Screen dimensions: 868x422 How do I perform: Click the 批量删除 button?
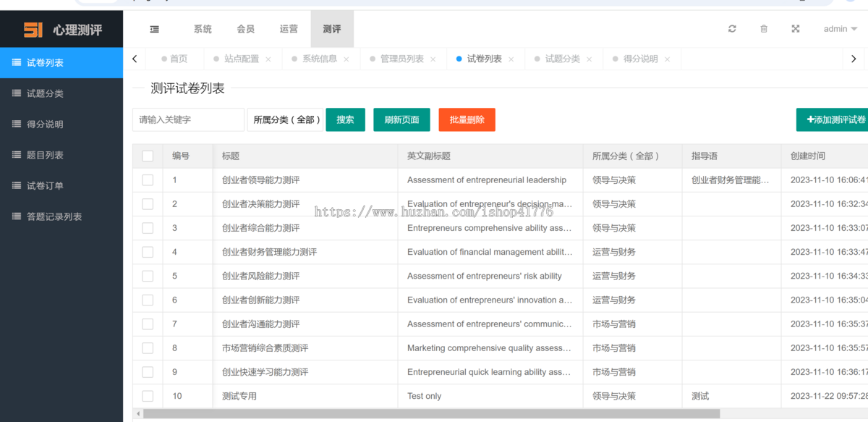(467, 119)
